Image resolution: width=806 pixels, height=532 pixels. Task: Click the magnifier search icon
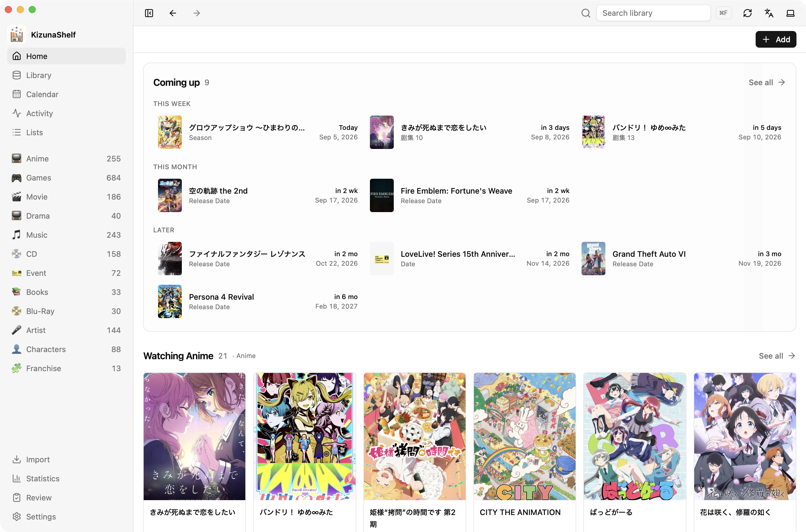click(x=586, y=13)
